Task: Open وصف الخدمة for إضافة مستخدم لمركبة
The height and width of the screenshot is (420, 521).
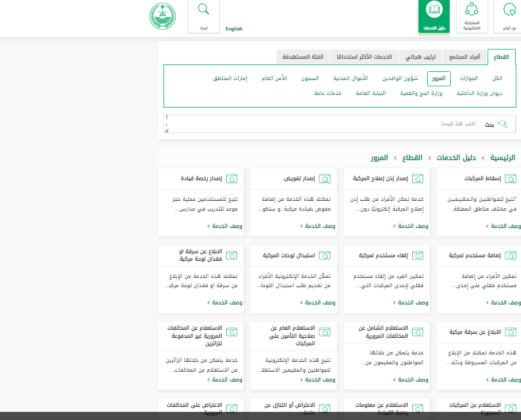Action: click(503, 303)
